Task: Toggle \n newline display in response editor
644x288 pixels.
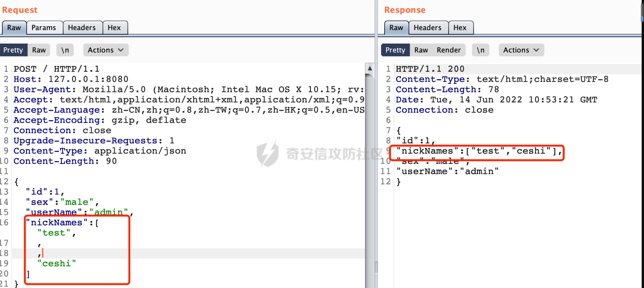Action: pos(480,50)
